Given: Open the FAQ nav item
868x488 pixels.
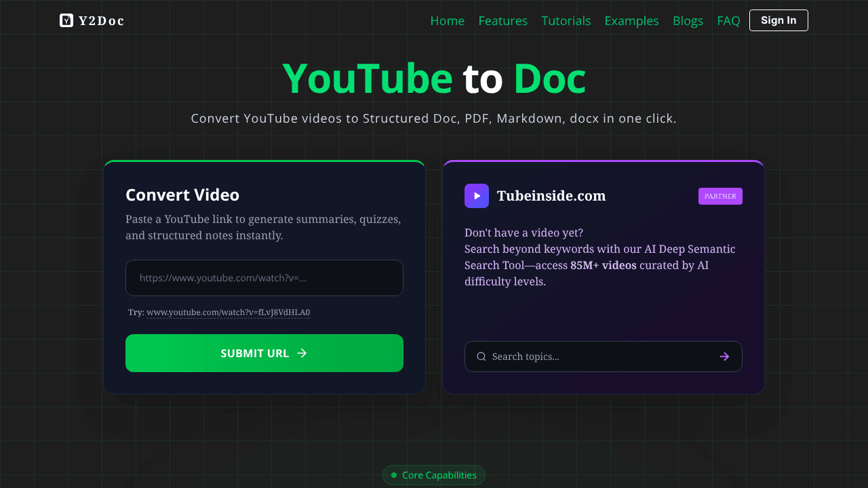Looking at the screenshot, I should pos(729,21).
